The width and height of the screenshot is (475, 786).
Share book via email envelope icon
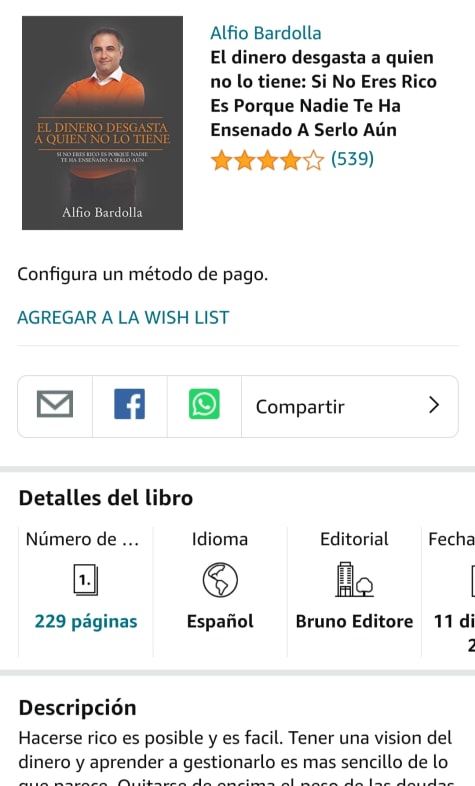(x=55, y=404)
